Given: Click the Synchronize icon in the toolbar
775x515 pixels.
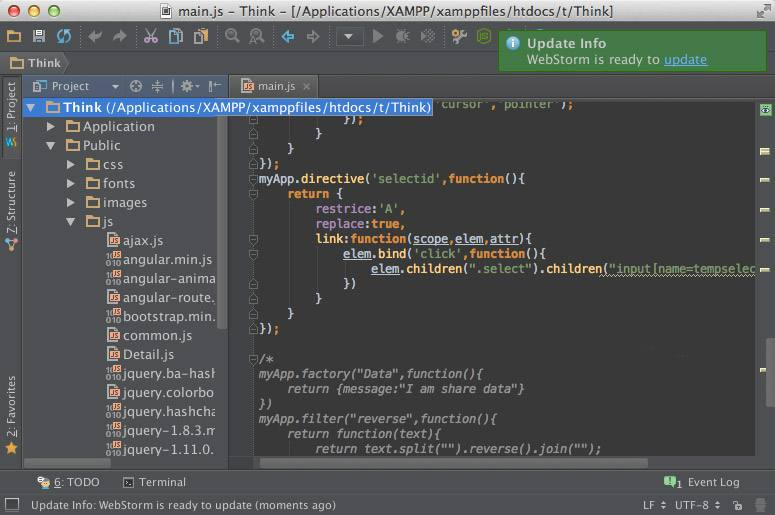Looking at the screenshot, I should tap(64, 36).
